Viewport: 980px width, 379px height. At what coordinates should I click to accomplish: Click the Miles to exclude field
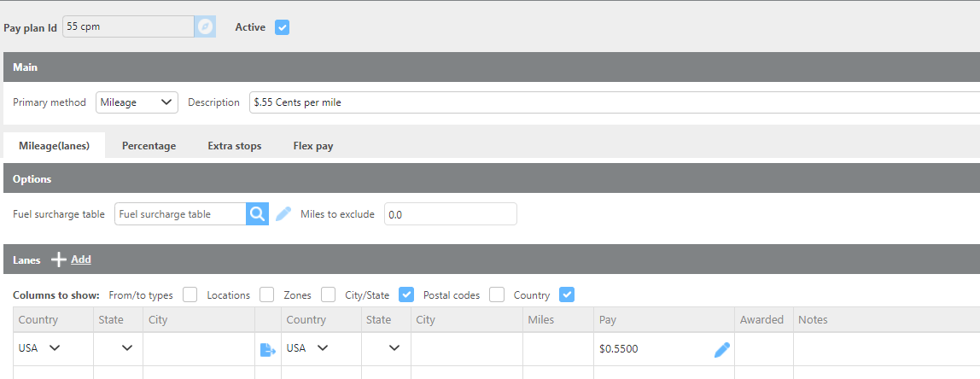(x=450, y=214)
